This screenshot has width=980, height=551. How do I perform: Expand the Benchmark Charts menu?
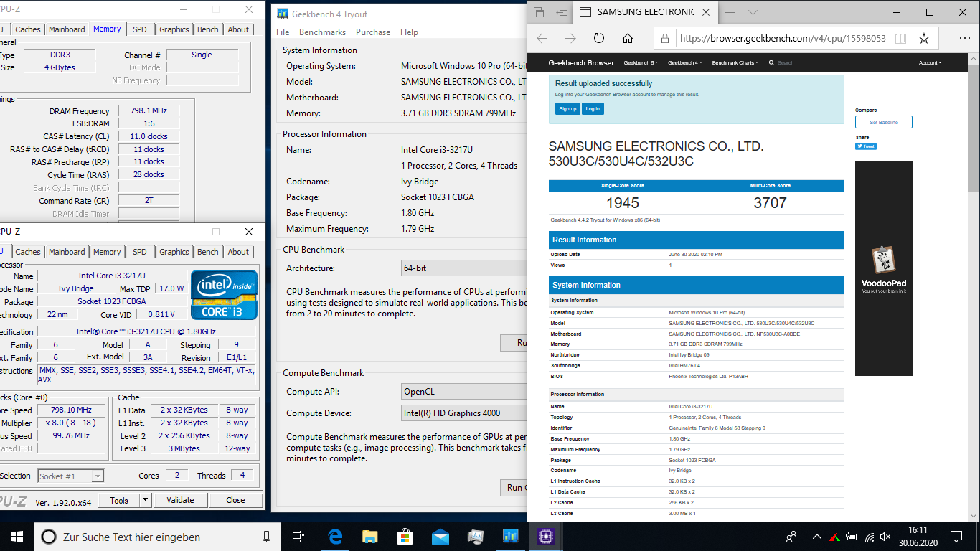coord(735,63)
